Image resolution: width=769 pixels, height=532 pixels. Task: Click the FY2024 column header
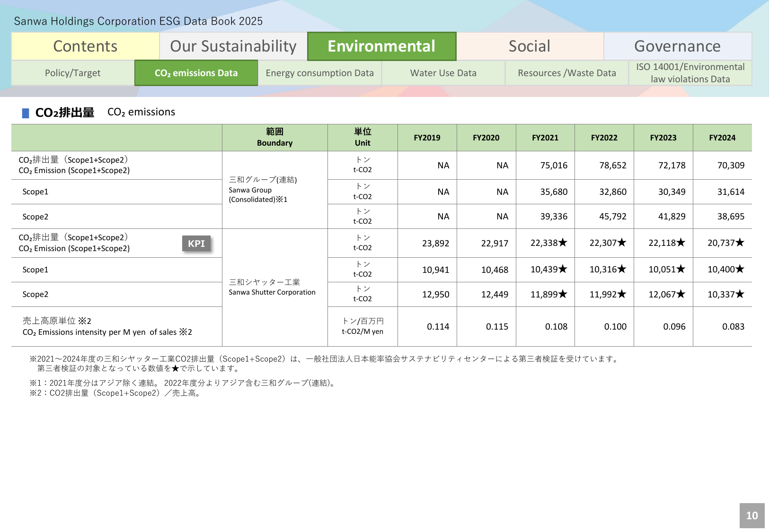point(722,138)
